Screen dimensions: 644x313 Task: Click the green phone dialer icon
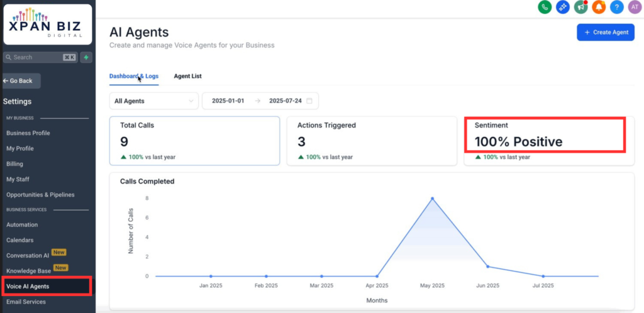tap(545, 7)
